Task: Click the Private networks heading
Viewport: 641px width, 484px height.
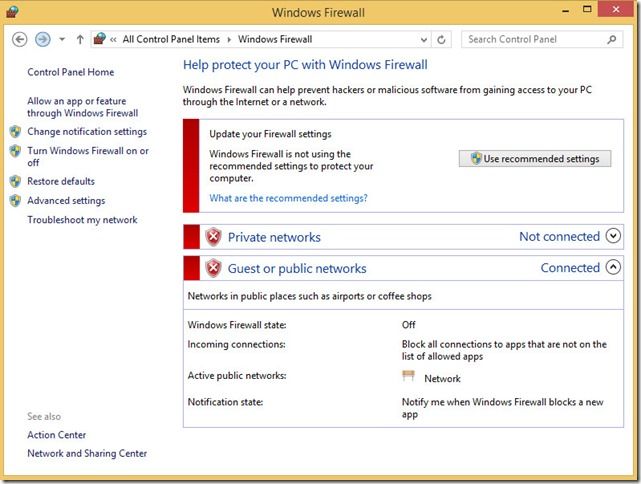Action: tap(274, 237)
